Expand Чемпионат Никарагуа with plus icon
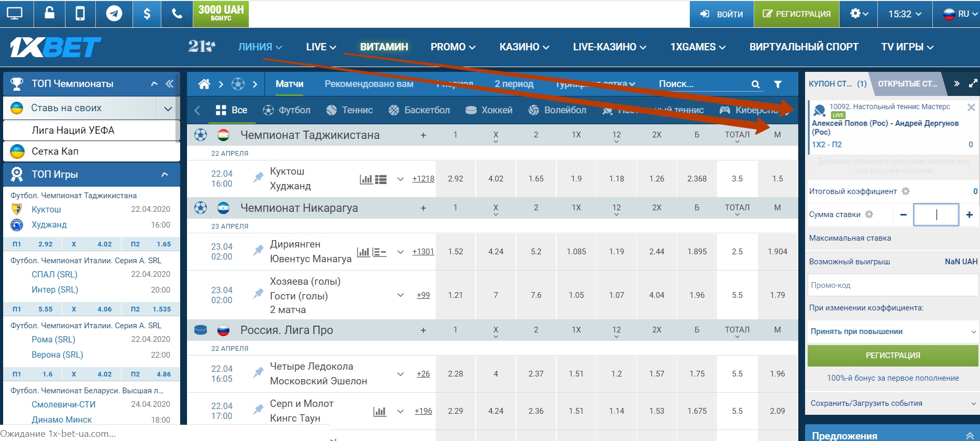Image resolution: width=980 pixels, height=441 pixels. 423,209
